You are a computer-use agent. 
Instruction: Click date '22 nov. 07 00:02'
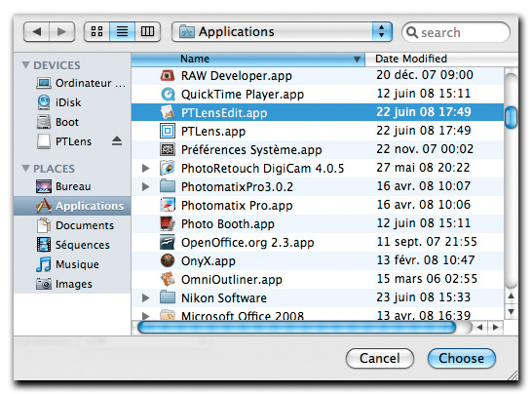(425, 149)
